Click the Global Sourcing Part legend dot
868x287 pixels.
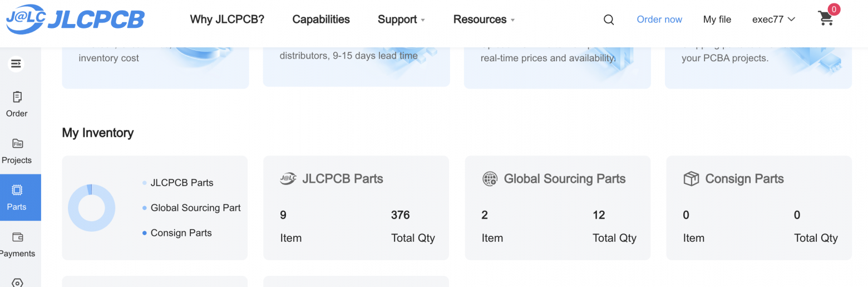[x=145, y=208]
